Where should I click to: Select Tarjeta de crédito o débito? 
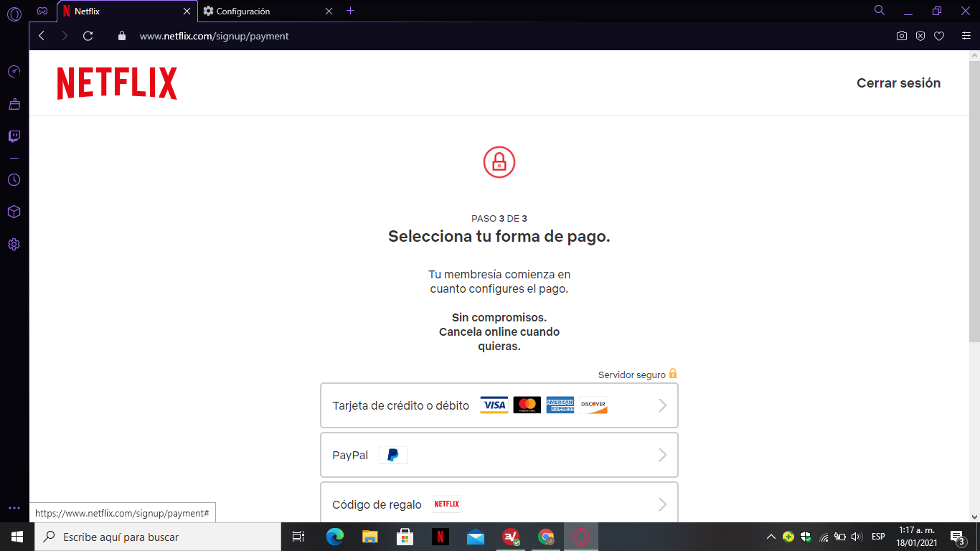[x=499, y=405]
